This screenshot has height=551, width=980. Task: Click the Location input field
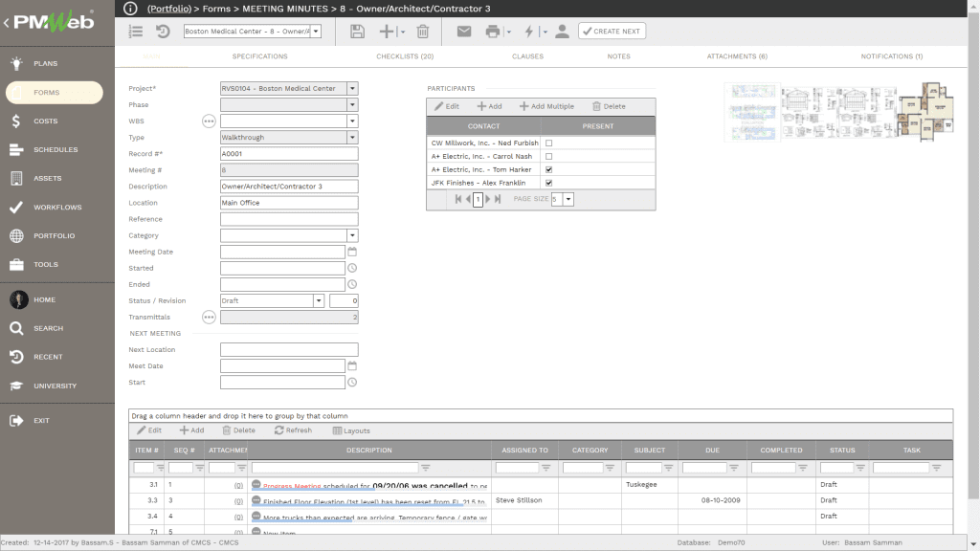[289, 203]
